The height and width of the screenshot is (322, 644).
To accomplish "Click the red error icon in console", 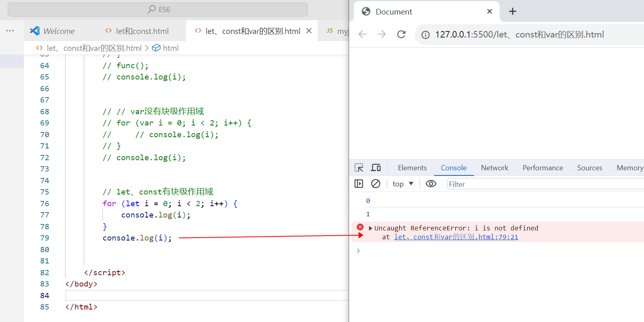I will pyautogui.click(x=360, y=227).
